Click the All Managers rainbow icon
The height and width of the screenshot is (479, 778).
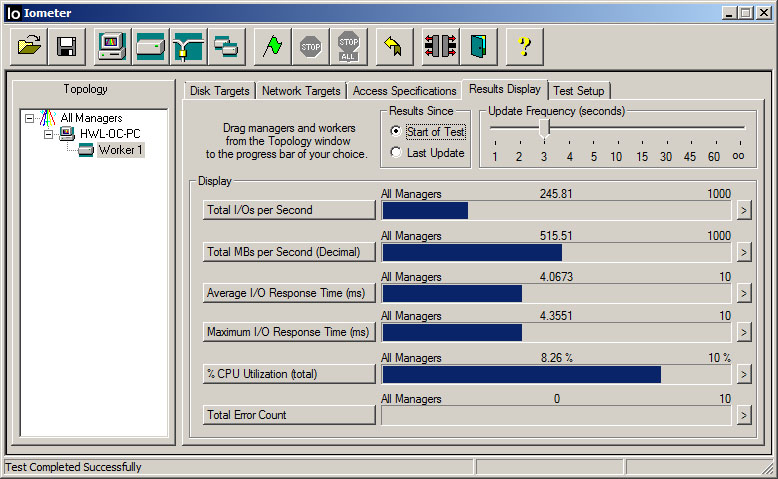pyautogui.click(x=47, y=118)
